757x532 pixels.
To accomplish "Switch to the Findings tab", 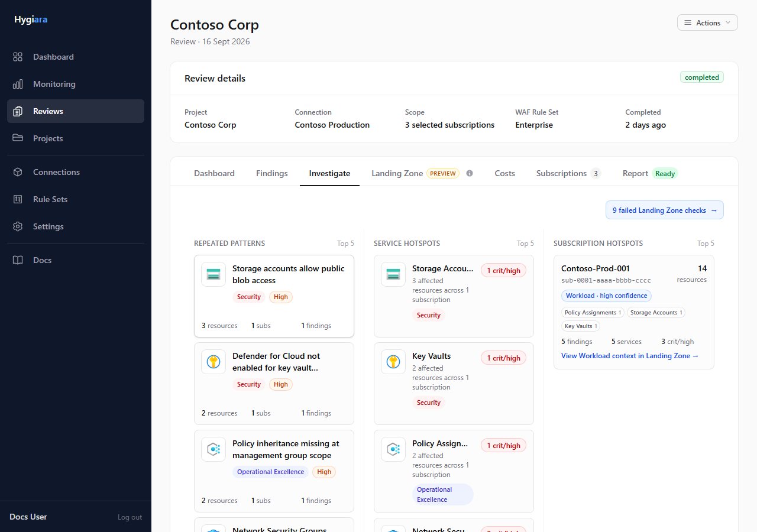I will pyautogui.click(x=272, y=173).
